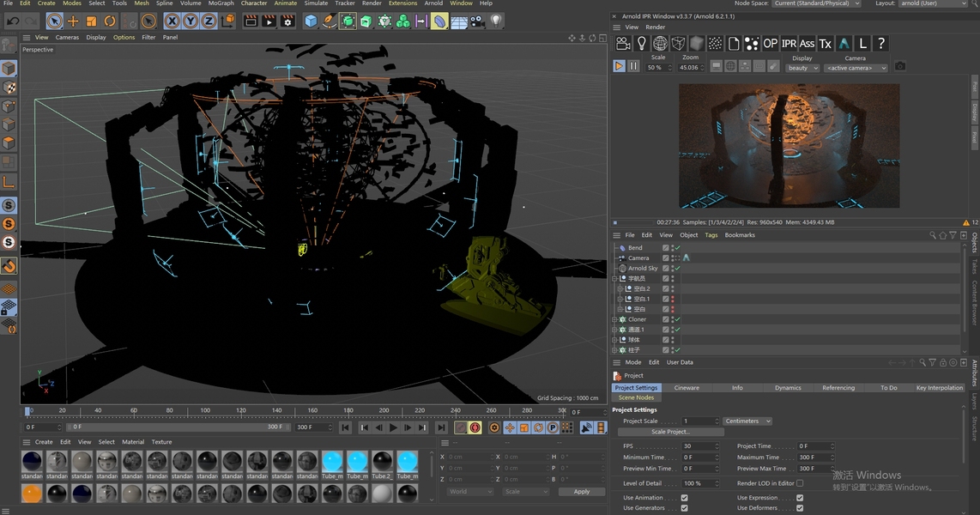980x515 pixels.
Task: Click the timeline at frame 100
Action: pyautogui.click(x=205, y=411)
